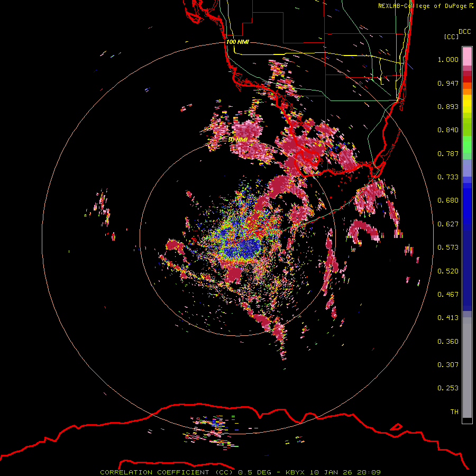Select the 0.360 color scale value
Screen dimensions: 476x476
point(448,342)
